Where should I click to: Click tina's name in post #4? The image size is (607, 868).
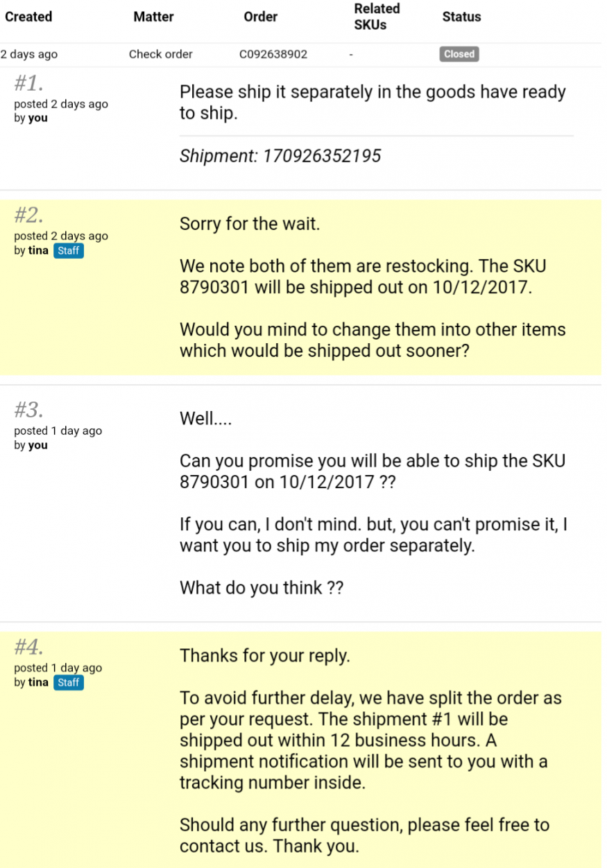38,683
